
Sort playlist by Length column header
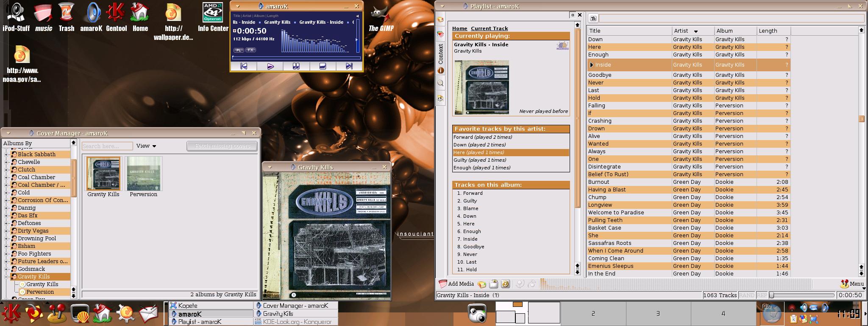[773, 31]
